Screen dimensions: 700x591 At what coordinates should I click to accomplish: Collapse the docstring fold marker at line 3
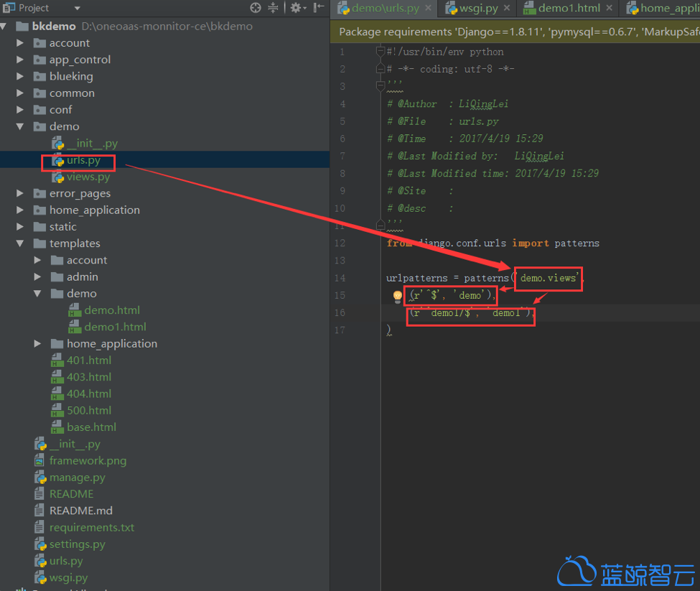pyautogui.click(x=381, y=85)
